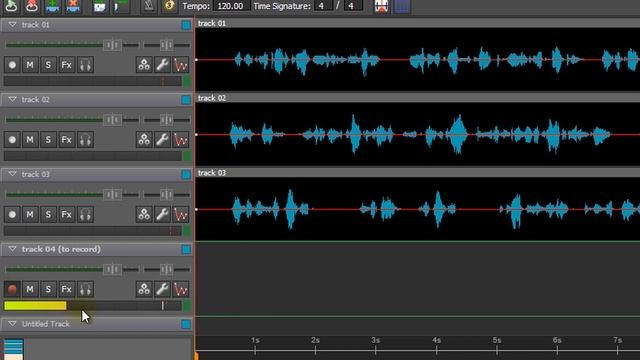Image resolution: width=640 pixels, height=360 pixels.
Task: Click the red magnet snap icon after the Time Signature fields
Action: tap(381, 6)
